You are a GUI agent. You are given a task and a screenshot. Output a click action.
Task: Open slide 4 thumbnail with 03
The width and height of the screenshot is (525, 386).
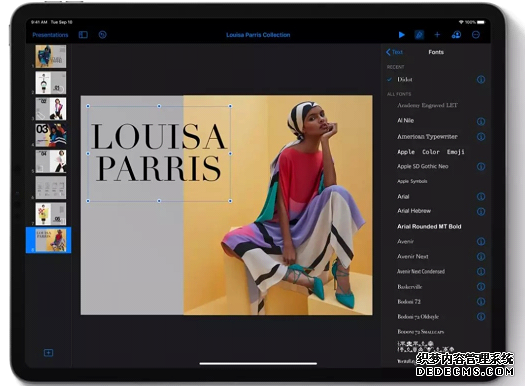coord(51,135)
